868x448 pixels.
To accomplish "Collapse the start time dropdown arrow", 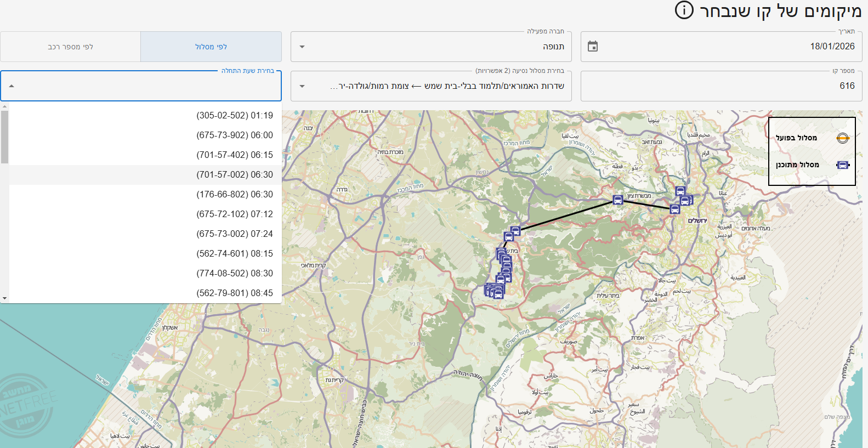I will coord(12,86).
